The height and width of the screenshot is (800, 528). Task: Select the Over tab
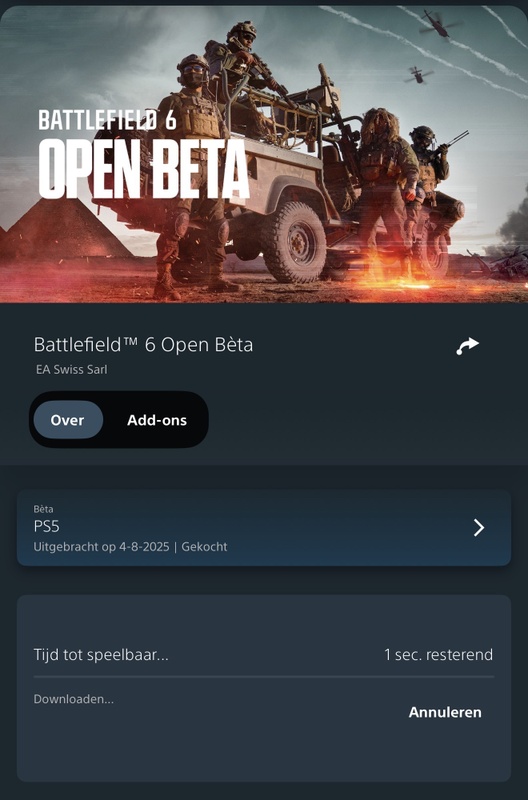[x=68, y=420]
